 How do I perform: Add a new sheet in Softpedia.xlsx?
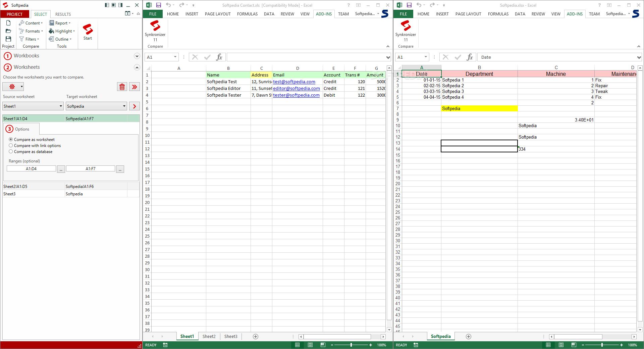[469, 336]
